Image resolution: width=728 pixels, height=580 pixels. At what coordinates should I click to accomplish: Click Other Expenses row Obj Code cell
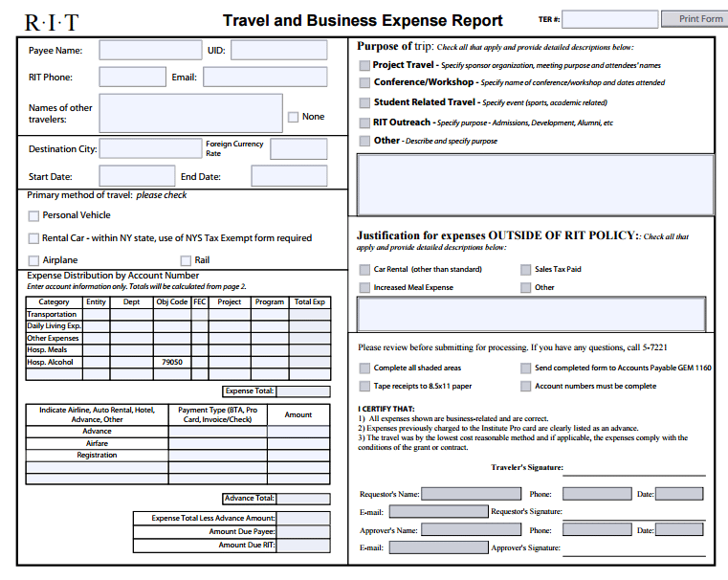172,338
